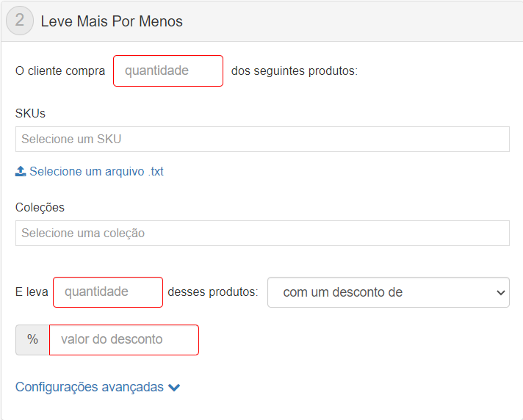Click the "Selecione um SKU" field
This screenshot has width=523, height=420.
(x=262, y=139)
